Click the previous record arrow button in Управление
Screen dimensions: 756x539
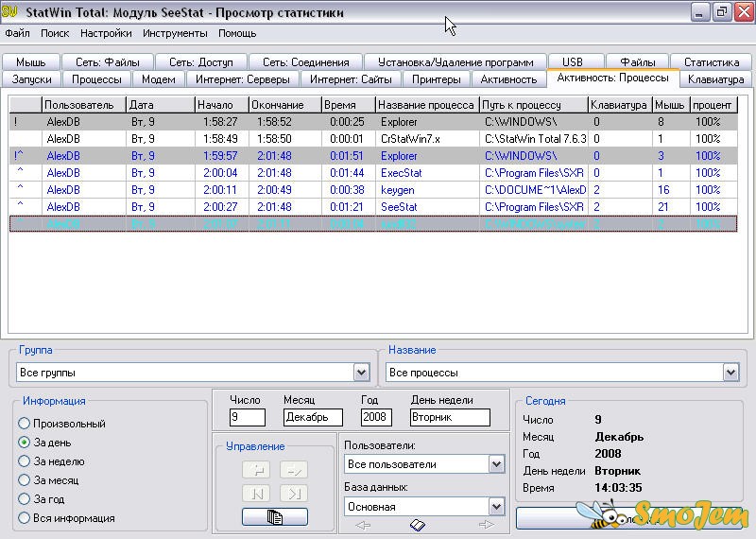256,470
